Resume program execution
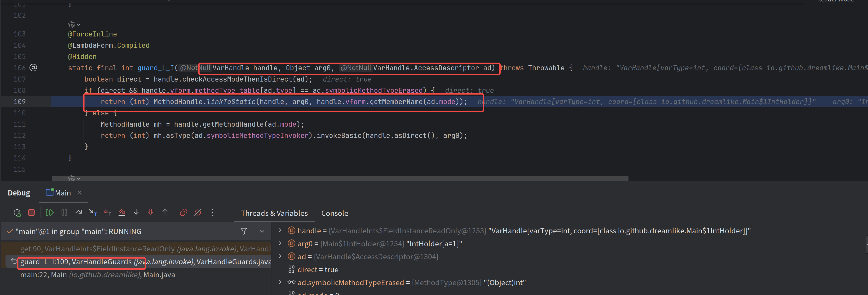 click(50, 213)
